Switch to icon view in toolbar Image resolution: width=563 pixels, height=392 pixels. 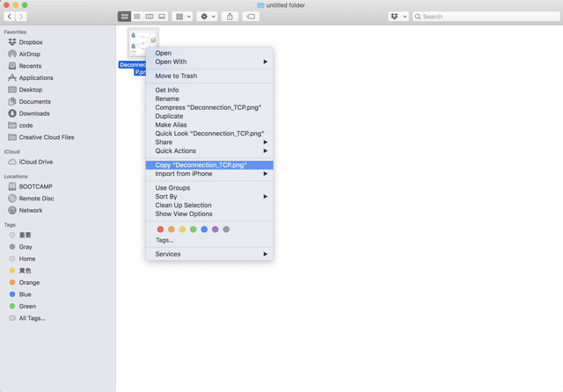coord(124,17)
